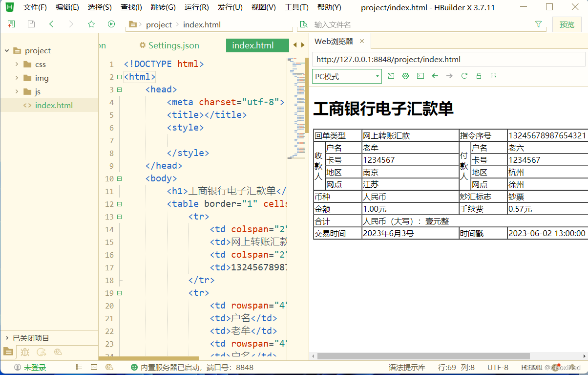Fold the table tag on line 12
This screenshot has height=375, width=588.
[119, 204]
